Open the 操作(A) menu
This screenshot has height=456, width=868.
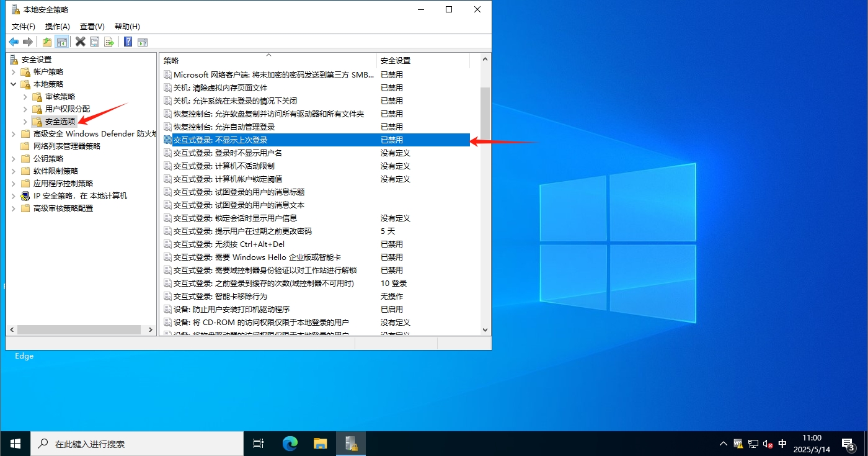58,27
